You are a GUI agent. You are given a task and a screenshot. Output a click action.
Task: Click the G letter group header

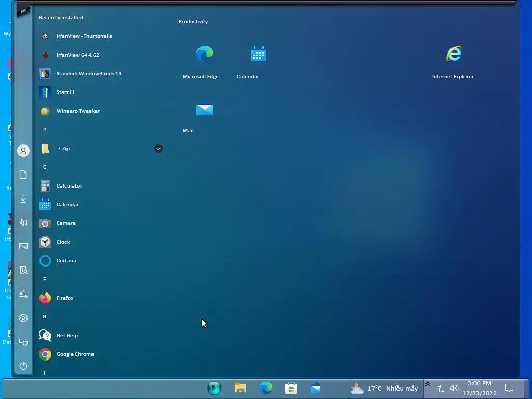click(x=45, y=316)
